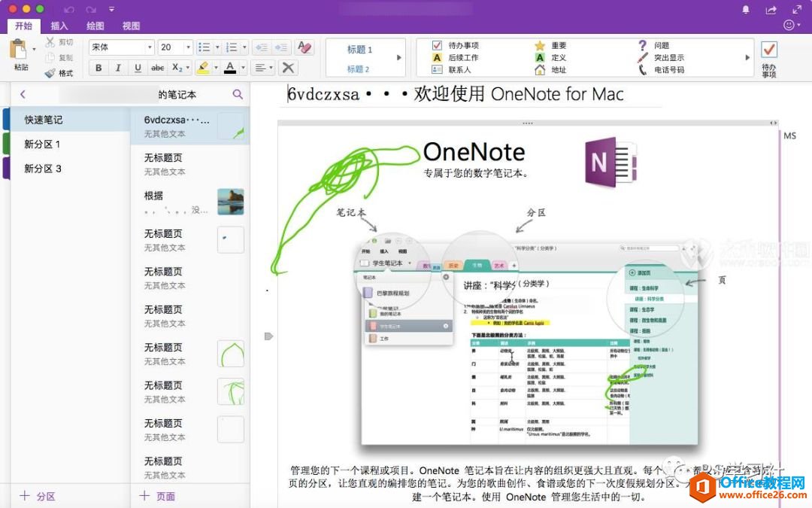The width and height of the screenshot is (812, 508).
Task: Click the delete X icon in ribbon
Action: [289, 68]
